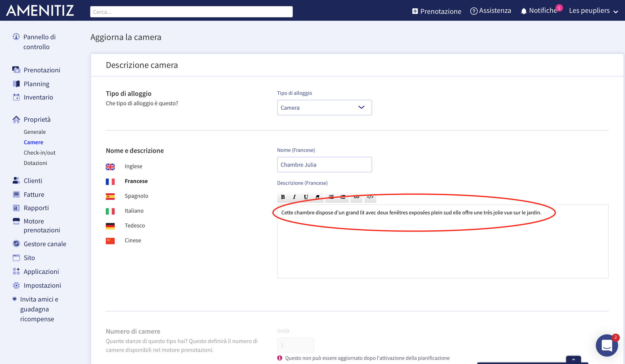
Task: Toggle italic formatting in description editor
Action: tap(294, 197)
